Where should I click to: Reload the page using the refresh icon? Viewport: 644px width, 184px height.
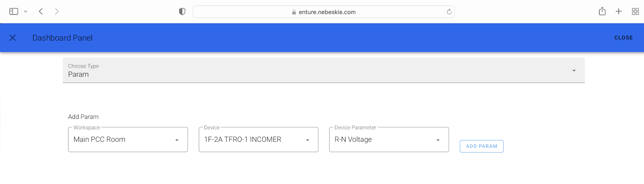(x=449, y=12)
